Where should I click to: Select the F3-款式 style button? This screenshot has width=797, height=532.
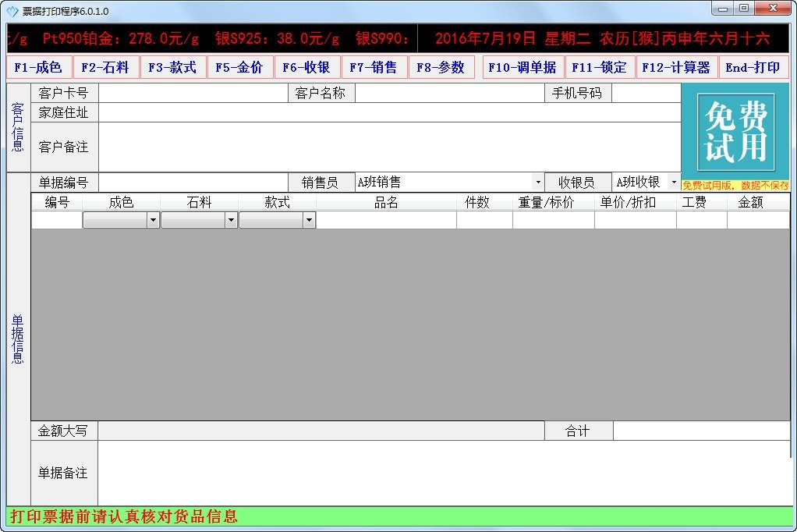(173, 68)
